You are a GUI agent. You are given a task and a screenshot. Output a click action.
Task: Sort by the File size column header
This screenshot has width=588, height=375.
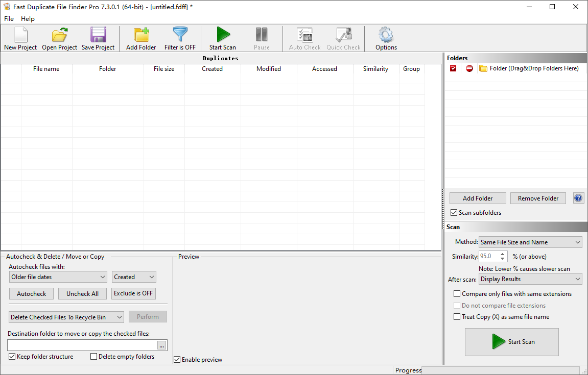point(164,69)
